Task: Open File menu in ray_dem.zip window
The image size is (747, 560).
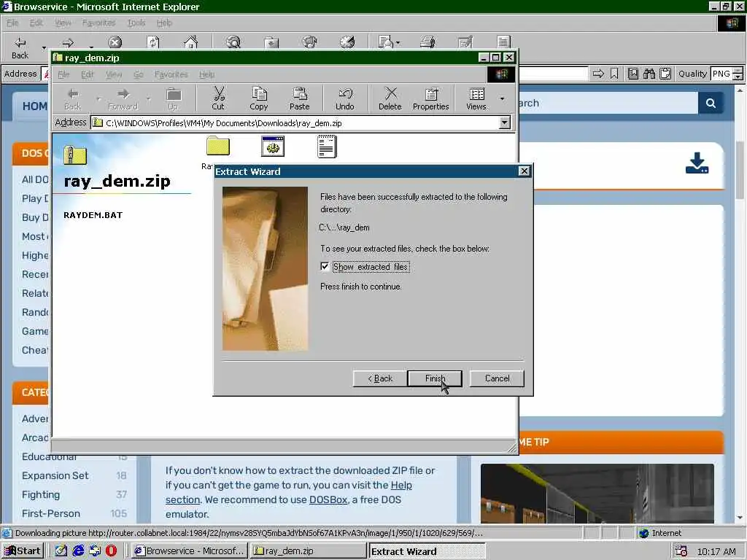Action: click(63, 75)
